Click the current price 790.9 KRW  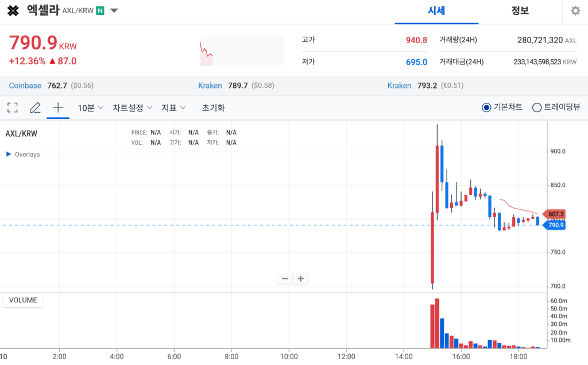[x=42, y=43]
